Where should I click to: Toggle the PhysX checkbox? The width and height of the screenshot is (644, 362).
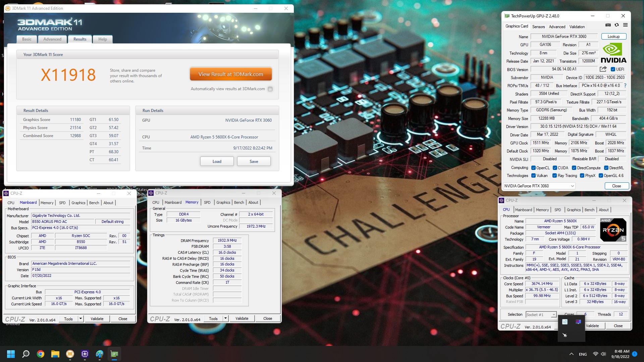[582, 176]
